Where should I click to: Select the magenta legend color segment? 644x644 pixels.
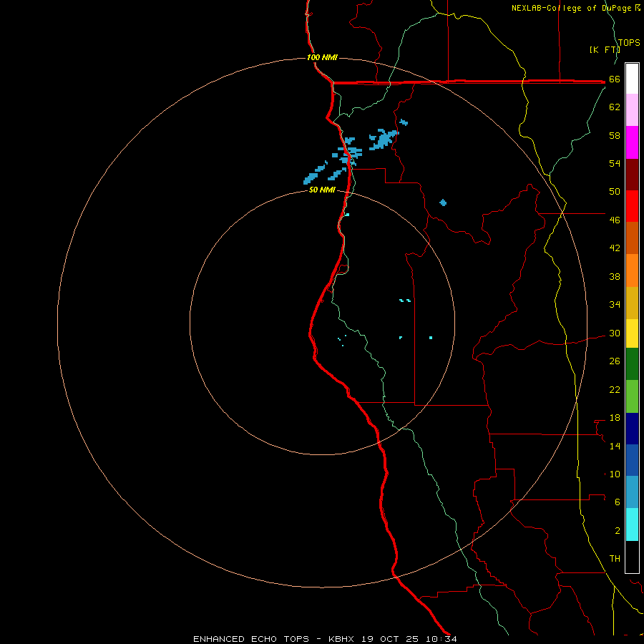point(632,142)
